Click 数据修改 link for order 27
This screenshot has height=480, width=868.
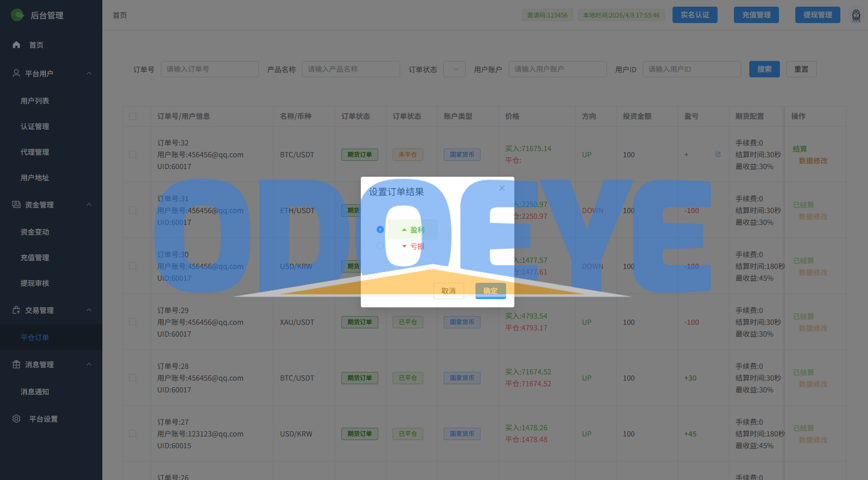[813, 440]
